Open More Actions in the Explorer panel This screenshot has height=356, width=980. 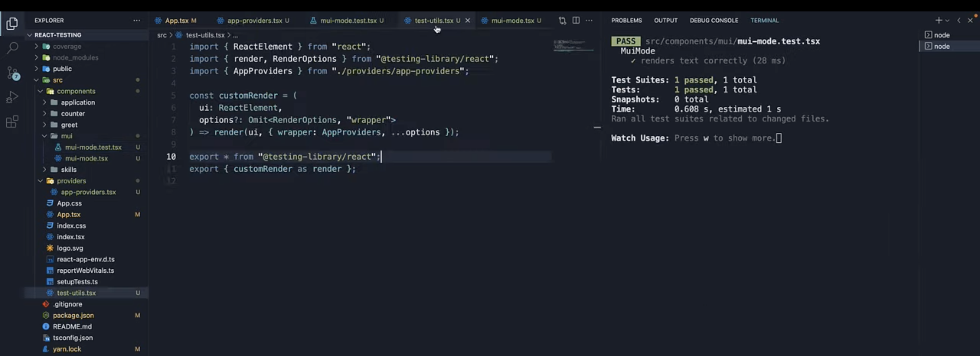[137, 20]
